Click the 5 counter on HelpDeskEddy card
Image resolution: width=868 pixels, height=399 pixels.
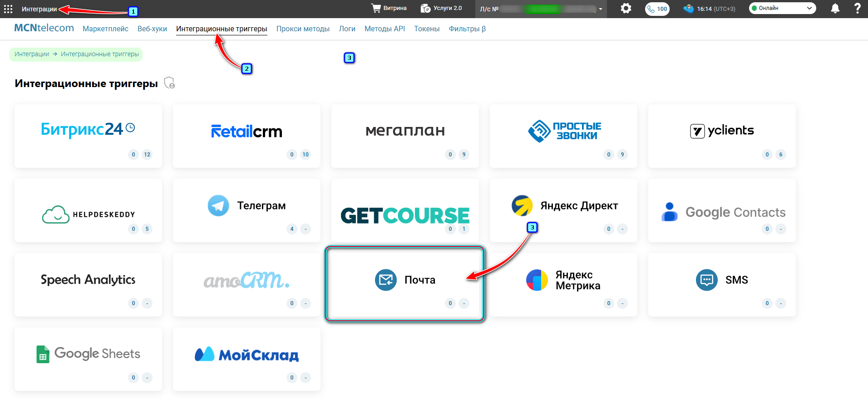tap(147, 229)
